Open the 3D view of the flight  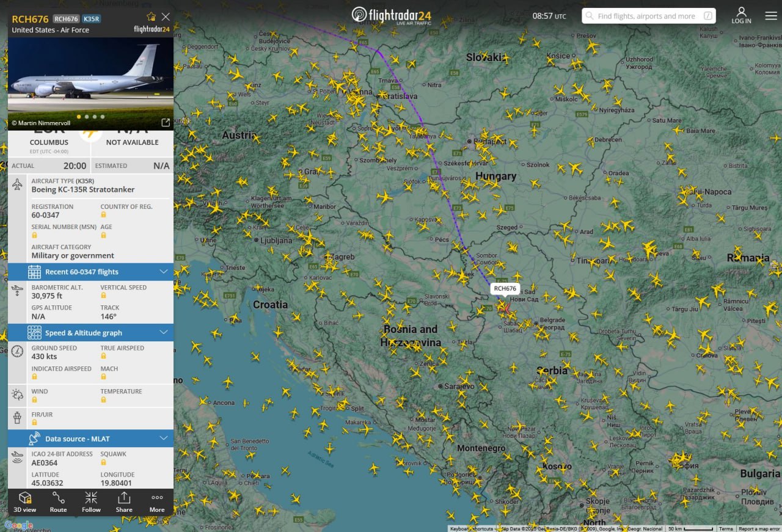25,502
